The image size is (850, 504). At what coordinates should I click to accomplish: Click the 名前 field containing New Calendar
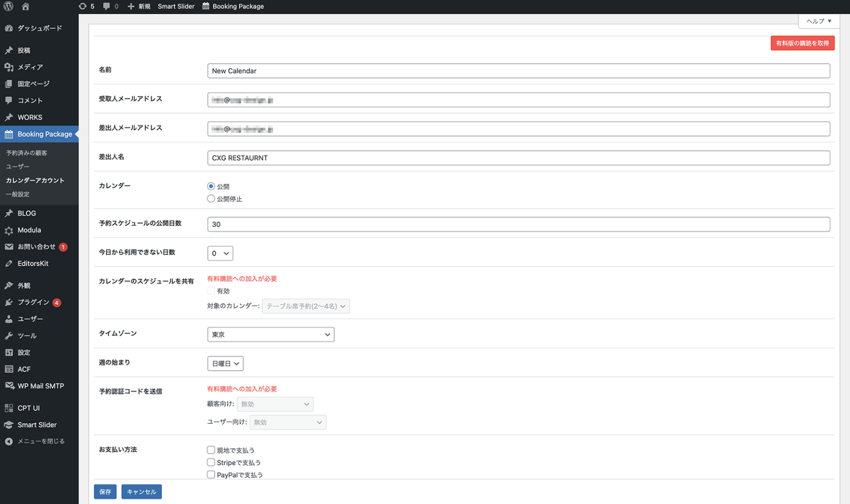click(x=518, y=71)
